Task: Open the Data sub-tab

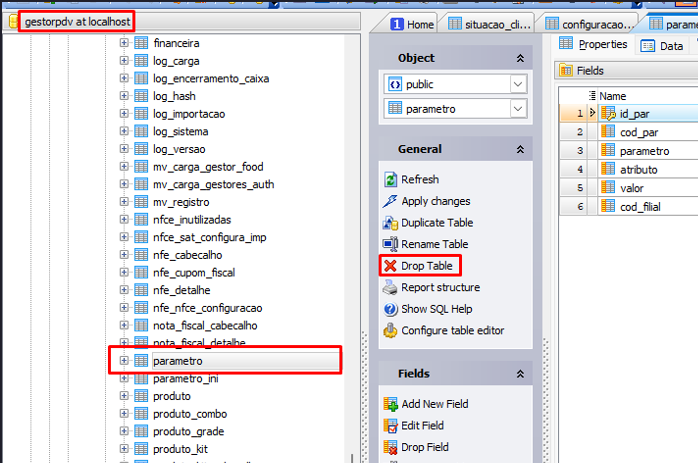Action: coord(662,46)
